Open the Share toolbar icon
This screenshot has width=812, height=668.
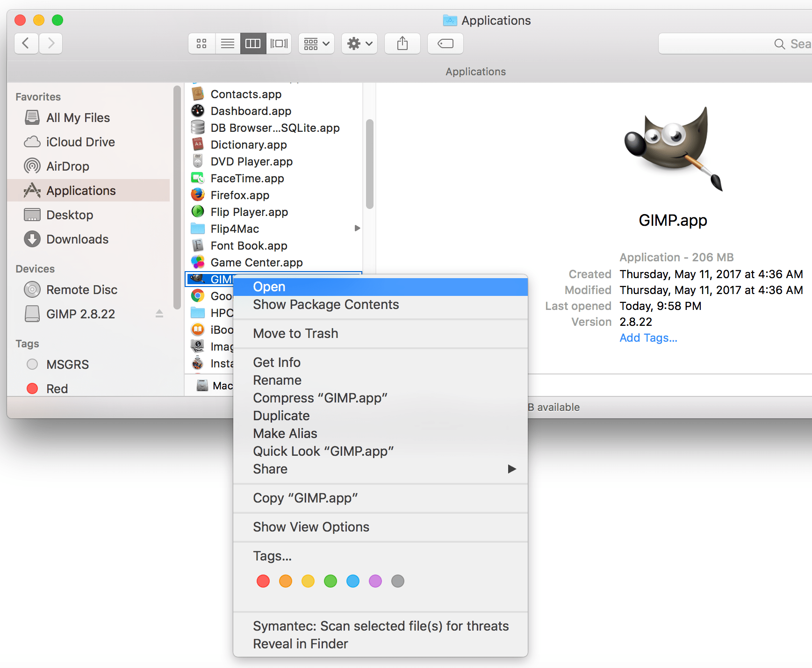click(402, 43)
